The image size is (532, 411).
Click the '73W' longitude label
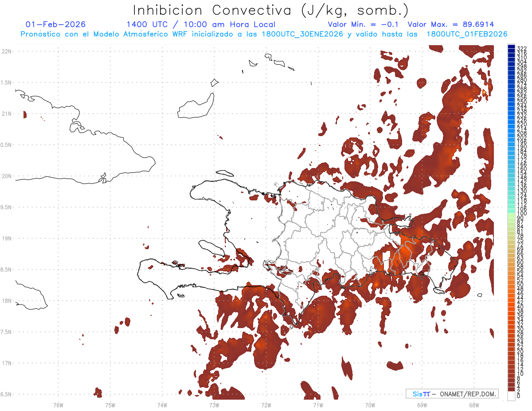(x=214, y=405)
